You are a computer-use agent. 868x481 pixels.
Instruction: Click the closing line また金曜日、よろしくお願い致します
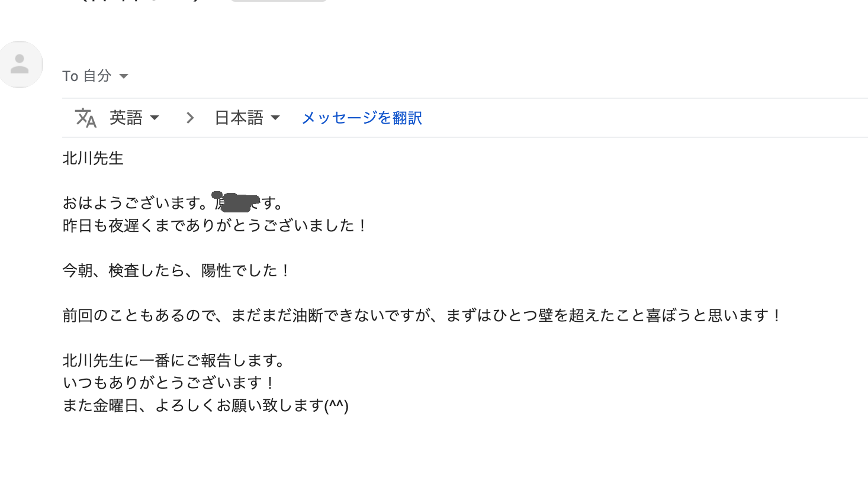point(205,405)
